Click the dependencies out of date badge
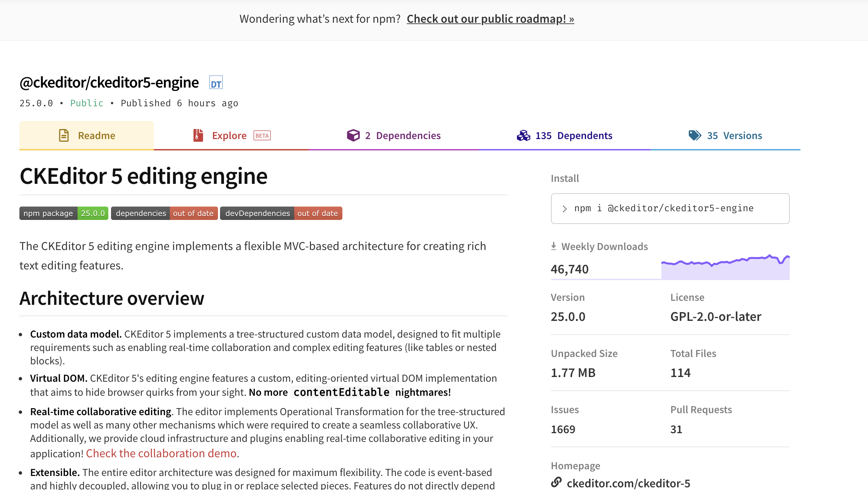Image resolution: width=868 pixels, height=490 pixels. (164, 213)
